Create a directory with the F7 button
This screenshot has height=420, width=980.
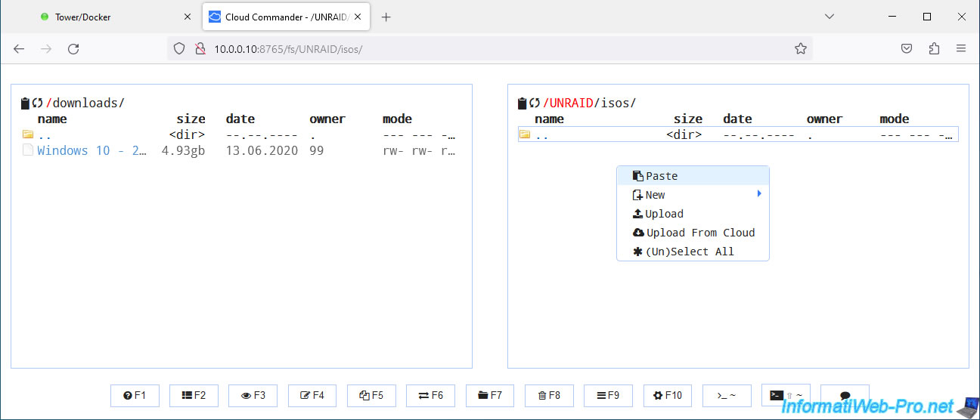489,395
